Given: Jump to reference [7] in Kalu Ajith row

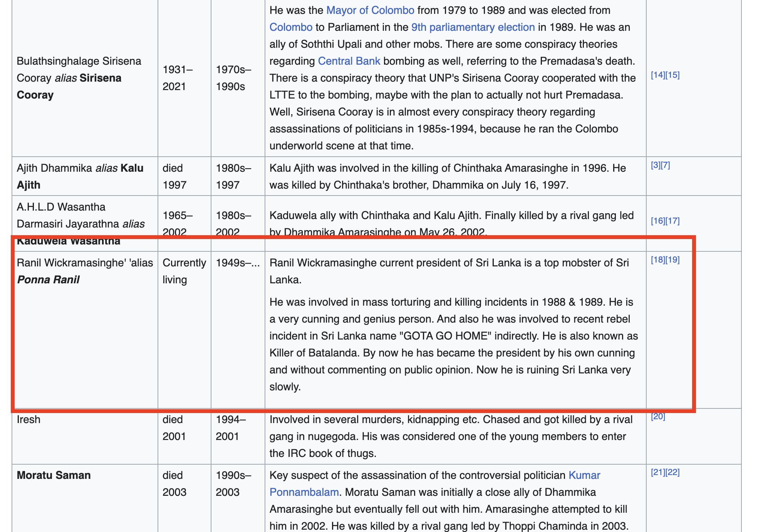Looking at the screenshot, I should 665,165.
